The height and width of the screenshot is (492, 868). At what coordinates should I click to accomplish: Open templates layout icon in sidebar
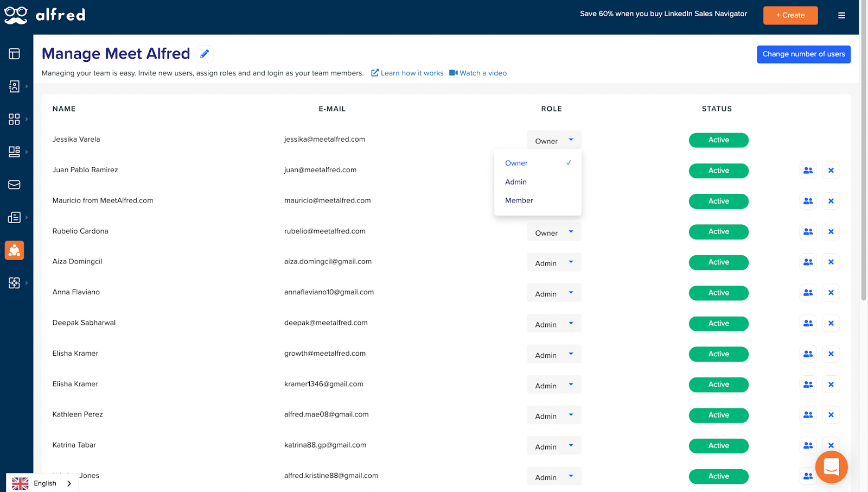pos(15,152)
